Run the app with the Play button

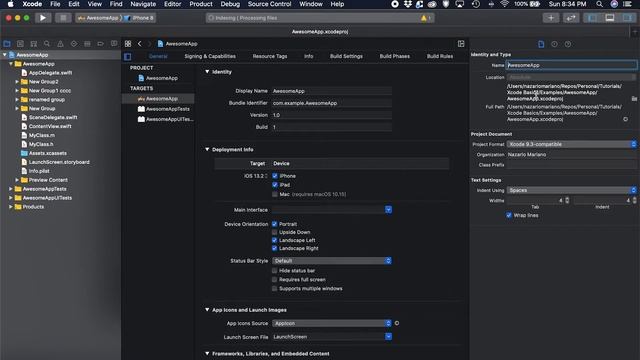(42, 18)
